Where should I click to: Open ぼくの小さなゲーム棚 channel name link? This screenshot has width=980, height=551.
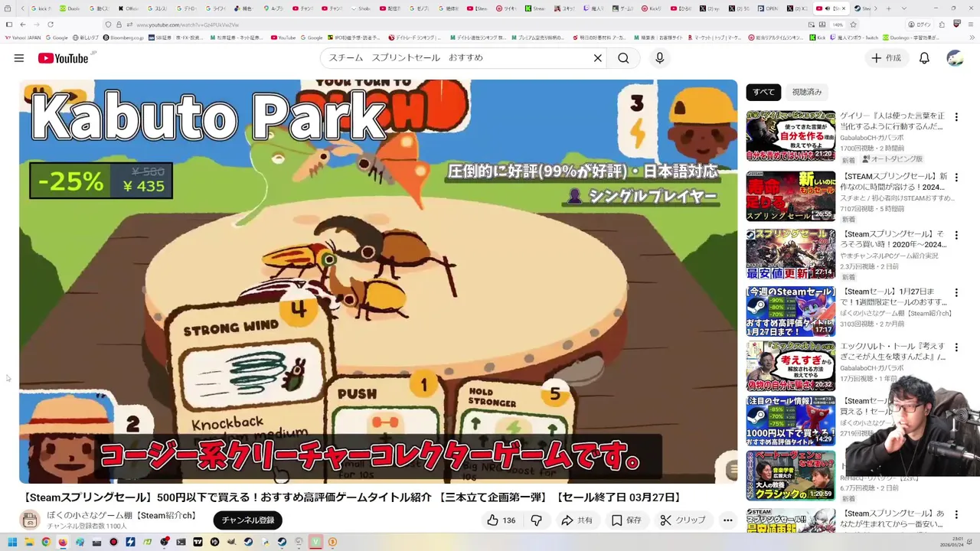pyautogui.click(x=122, y=515)
